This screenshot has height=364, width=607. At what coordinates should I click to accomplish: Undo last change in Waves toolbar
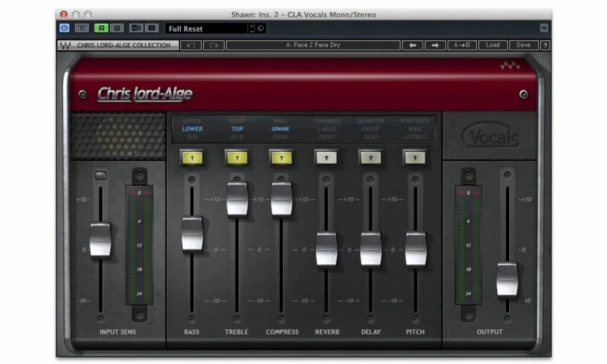[191, 45]
